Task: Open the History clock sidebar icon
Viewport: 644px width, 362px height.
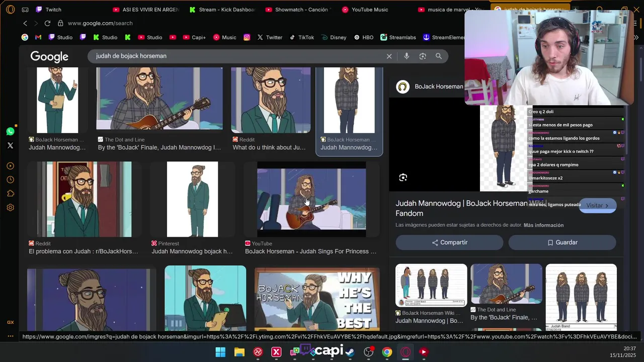Action: pos(10,179)
